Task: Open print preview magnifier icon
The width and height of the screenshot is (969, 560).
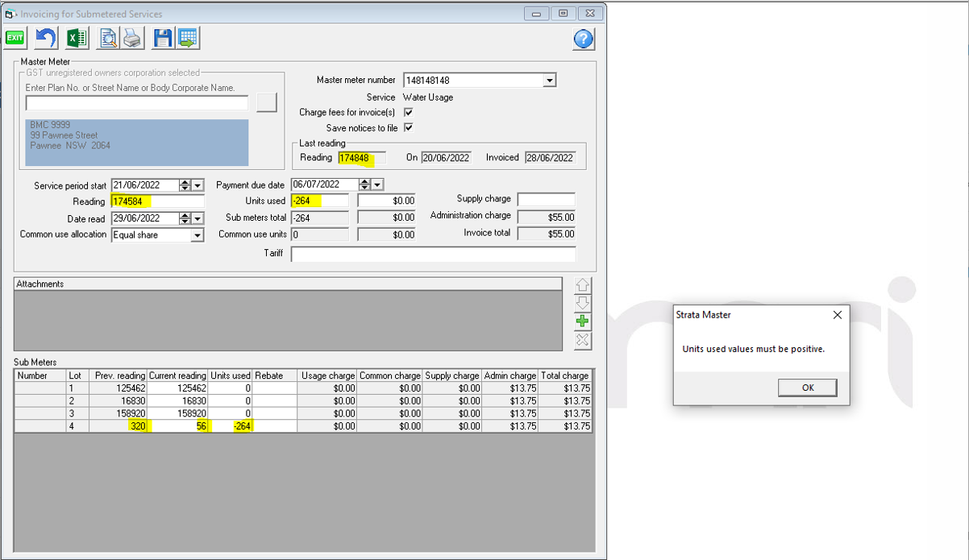Action: pyautogui.click(x=108, y=38)
